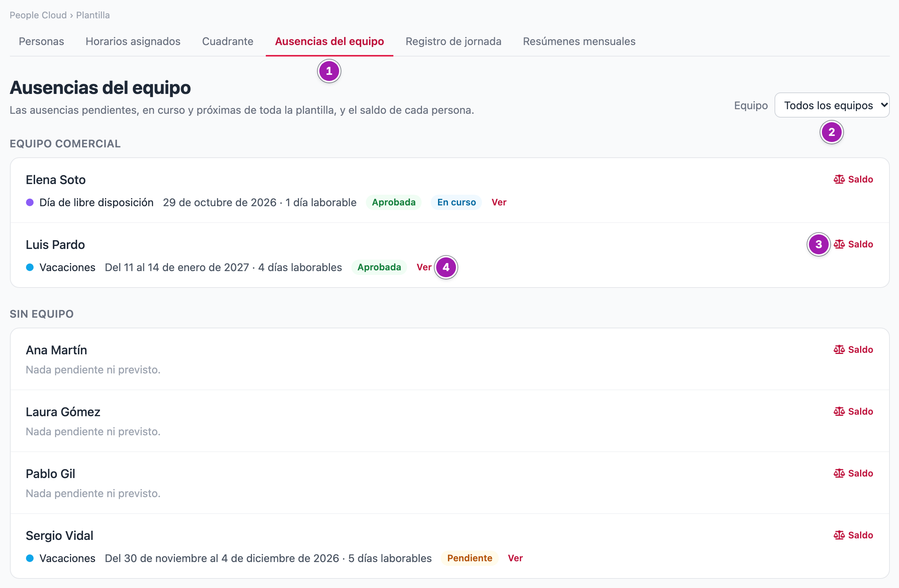Image resolution: width=899 pixels, height=588 pixels.
Task: Click Luis Pardo's 'Aprobada' badge
Action: tap(379, 267)
